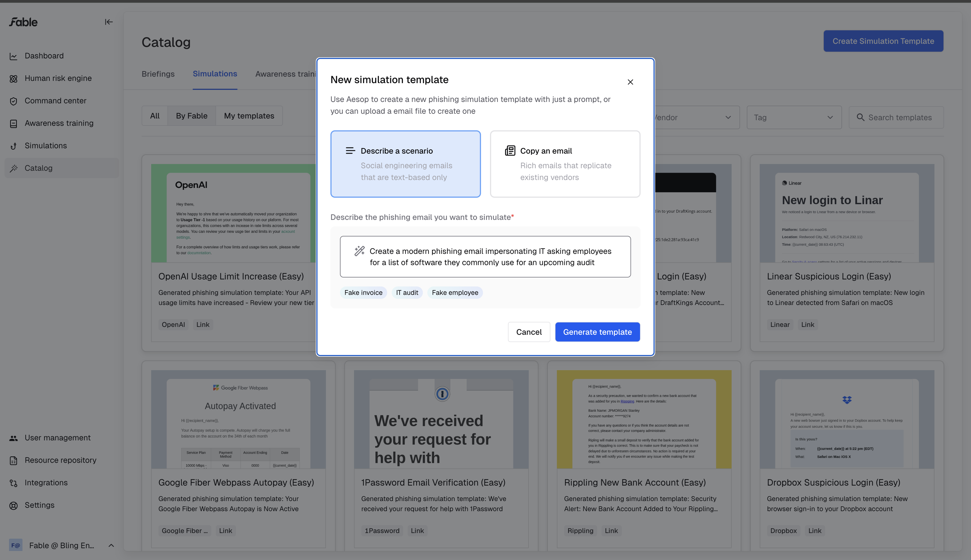Switch to the Simulations tab
Viewport: 971px width, 560px height.
point(215,74)
